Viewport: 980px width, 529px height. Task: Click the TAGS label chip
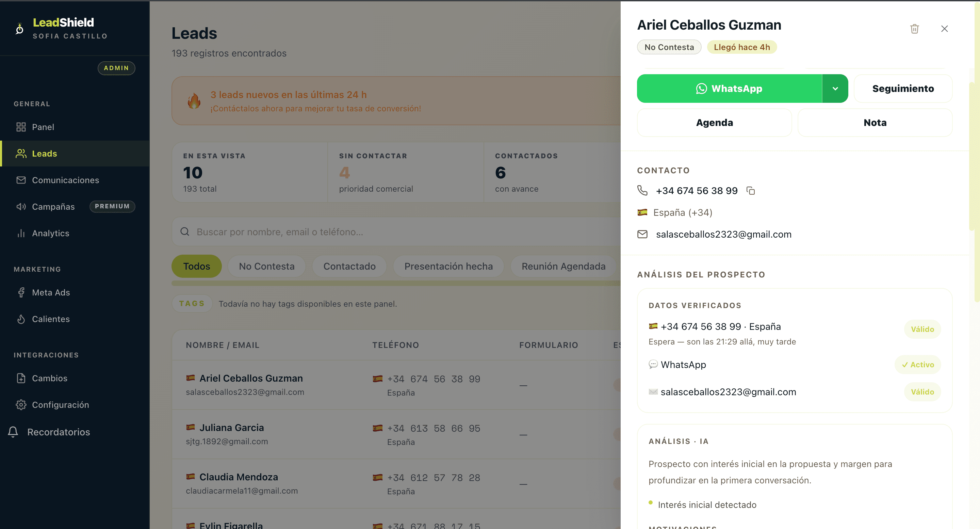click(192, 303)
